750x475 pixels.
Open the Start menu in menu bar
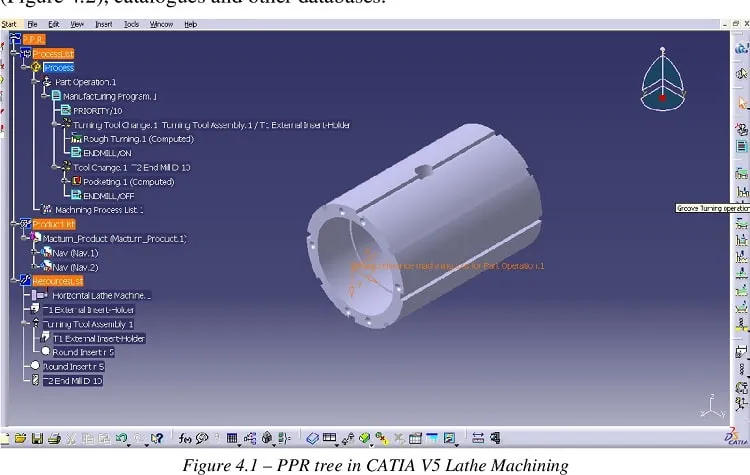pos(9,24)
